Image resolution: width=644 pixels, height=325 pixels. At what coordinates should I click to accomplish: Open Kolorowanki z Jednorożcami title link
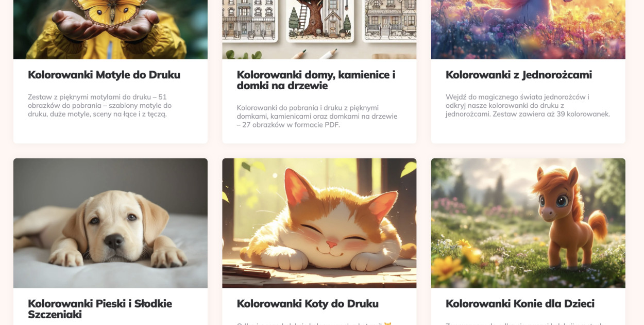(x=519, y=75)
